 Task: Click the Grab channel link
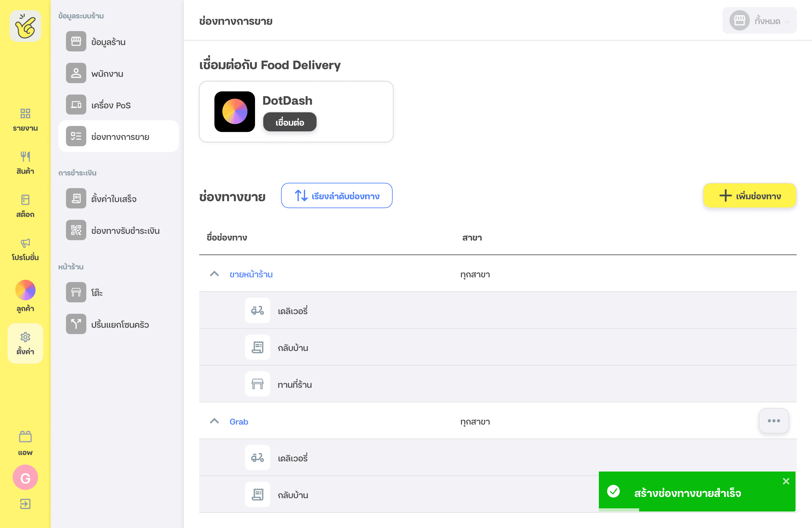pyautogui.click(x=239, y=421)
